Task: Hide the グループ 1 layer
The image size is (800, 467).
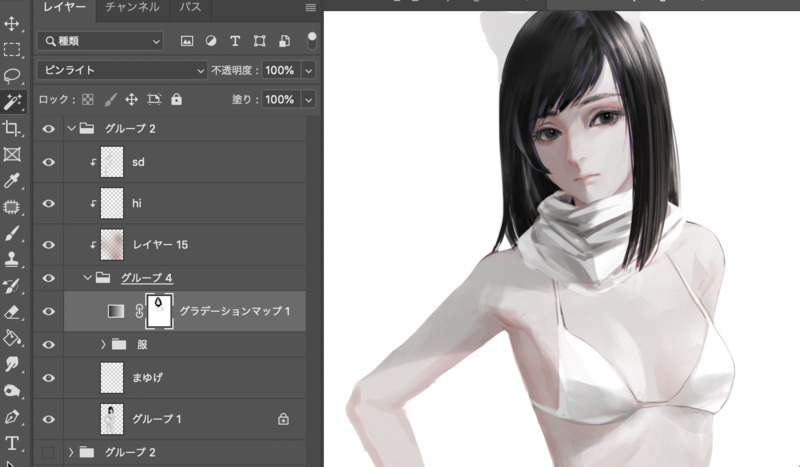Action: (48, 419)
